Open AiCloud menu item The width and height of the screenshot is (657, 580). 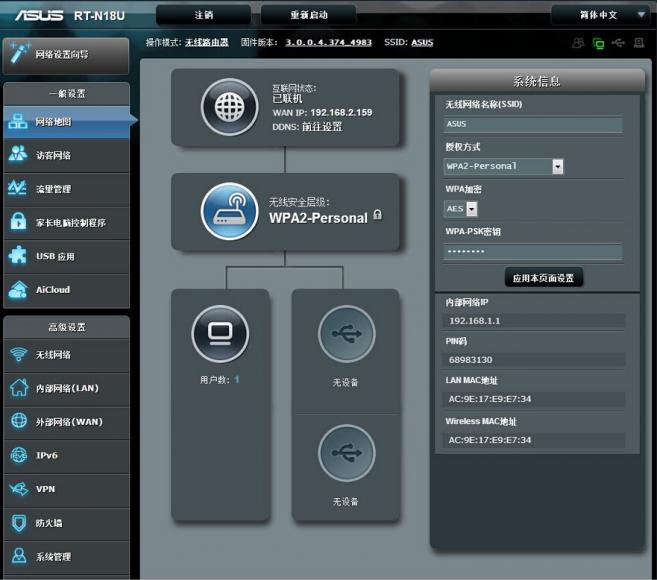(66, 290)
